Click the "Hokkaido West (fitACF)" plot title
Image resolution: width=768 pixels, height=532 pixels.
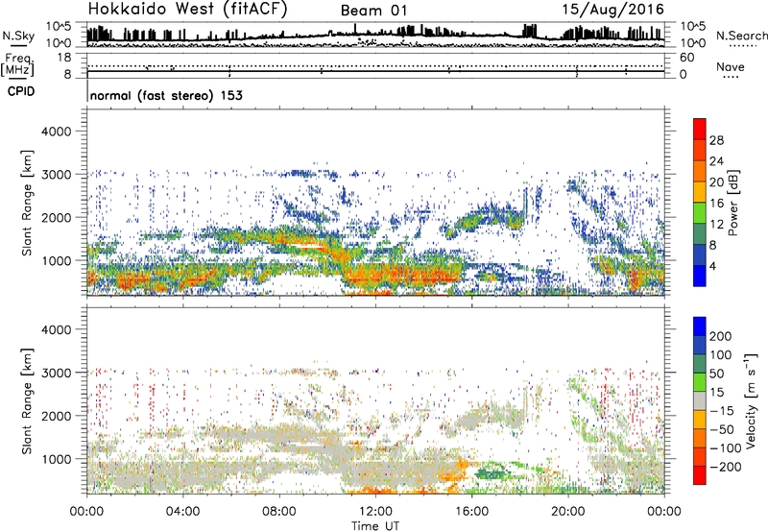(187, 10)
